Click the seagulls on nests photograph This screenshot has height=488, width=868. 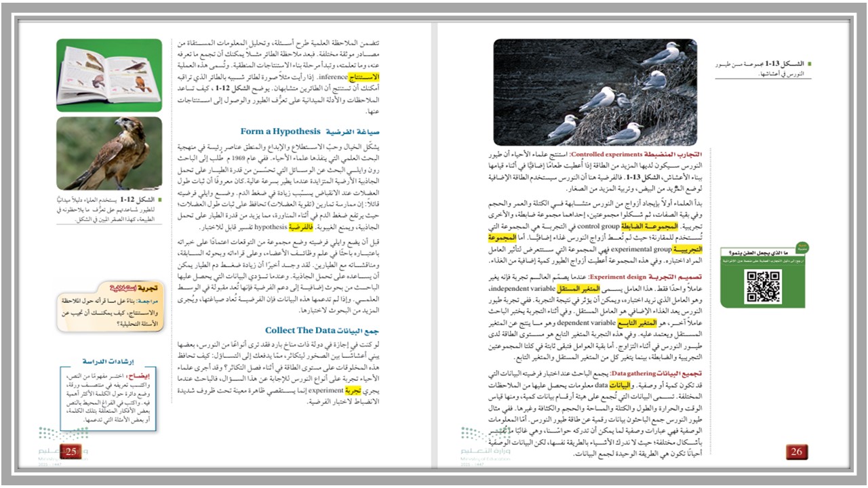point(595,92)
